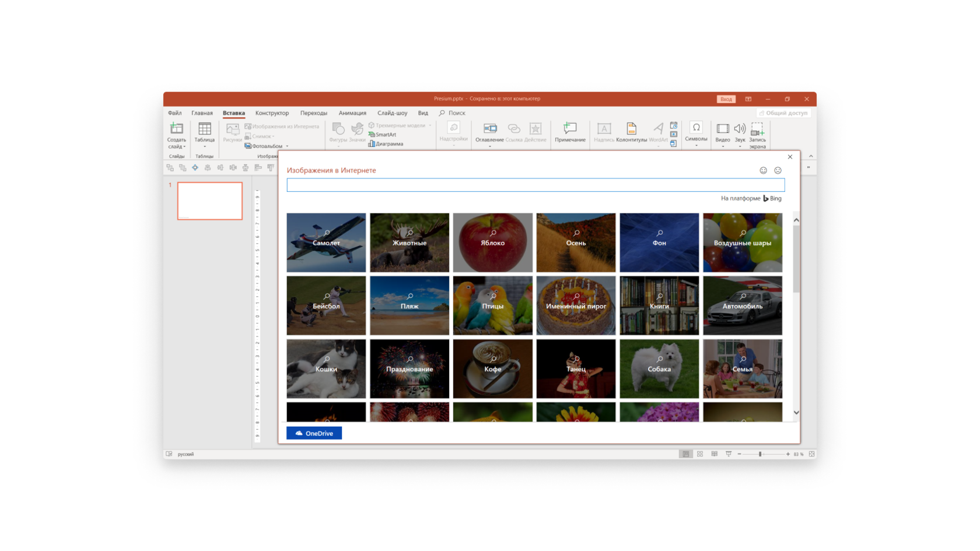This screenshot has width=980, height=551.
Task: Click the Вход sign-in button
Action: click(726, 99)
